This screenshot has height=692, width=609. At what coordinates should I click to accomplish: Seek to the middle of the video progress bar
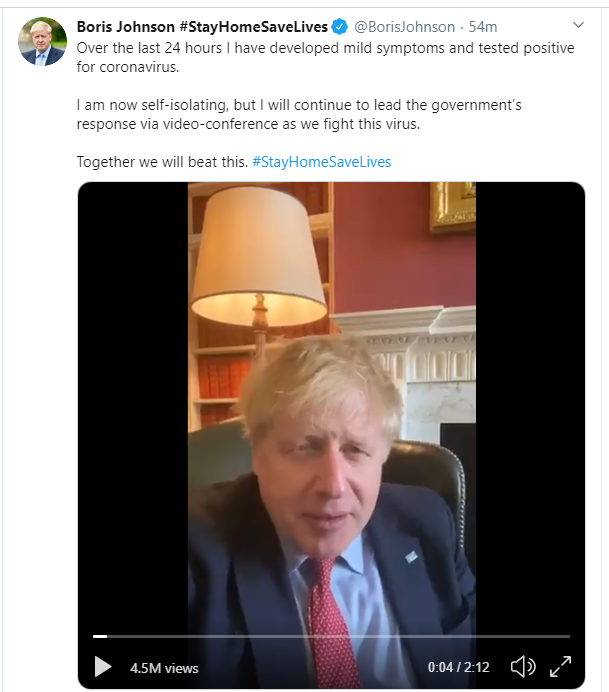[332, 636]
